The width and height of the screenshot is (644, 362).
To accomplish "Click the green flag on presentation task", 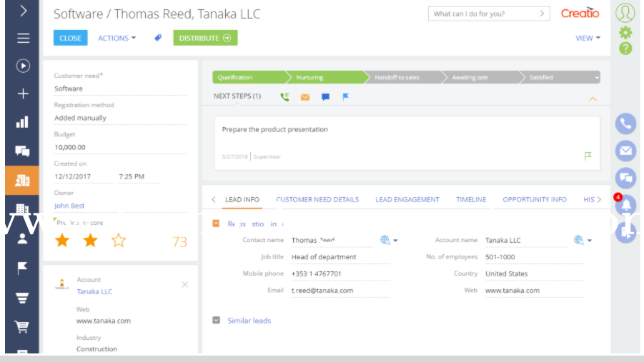I will click(x=588, y=156).
